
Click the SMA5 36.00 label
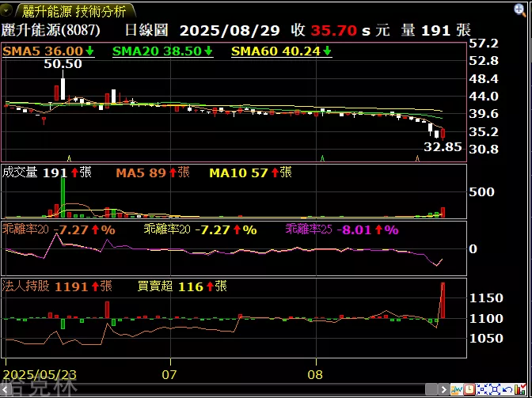point(48,51)
